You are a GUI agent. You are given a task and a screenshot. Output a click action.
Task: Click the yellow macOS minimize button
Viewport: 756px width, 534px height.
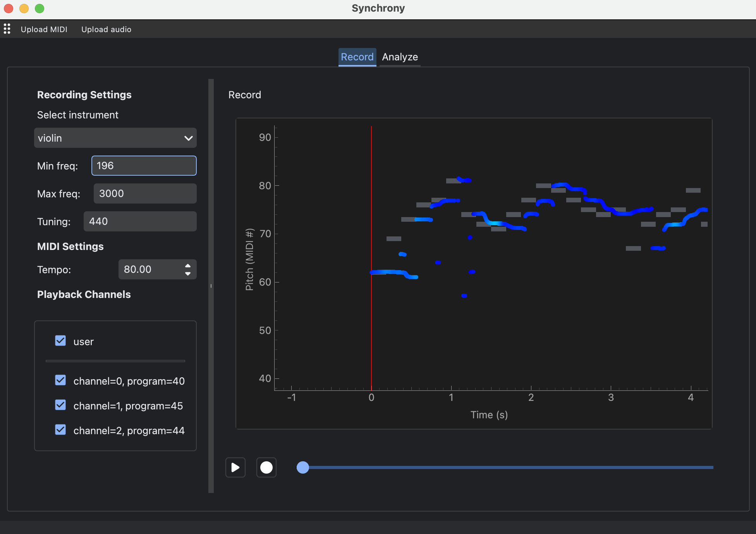pyautogui.click(x=24, y=8)
